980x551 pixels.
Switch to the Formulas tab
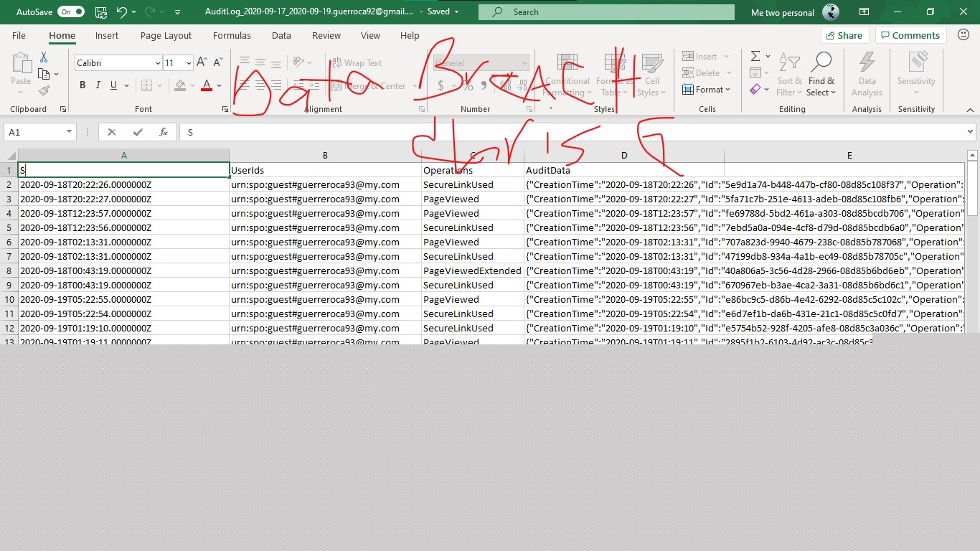tap(232, 36)
